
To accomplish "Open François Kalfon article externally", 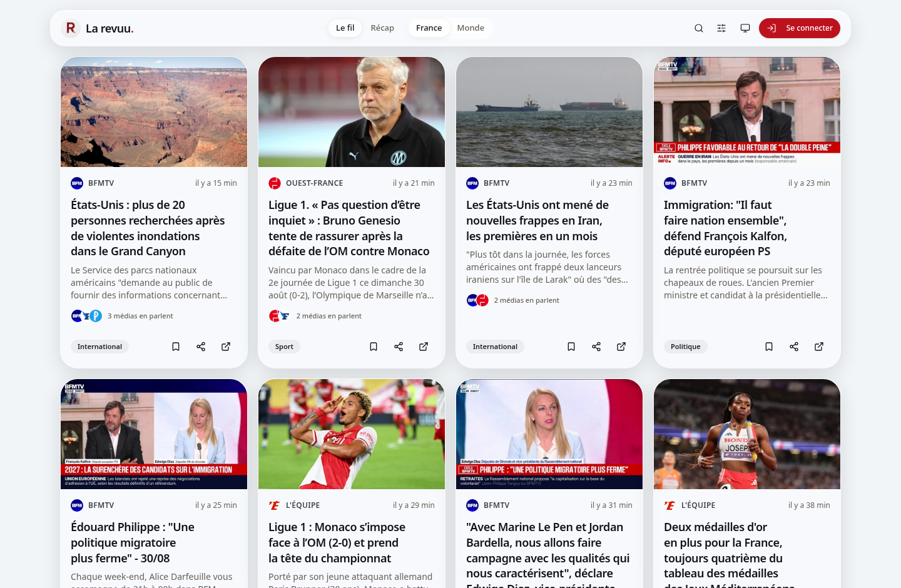I will point(819,347).
